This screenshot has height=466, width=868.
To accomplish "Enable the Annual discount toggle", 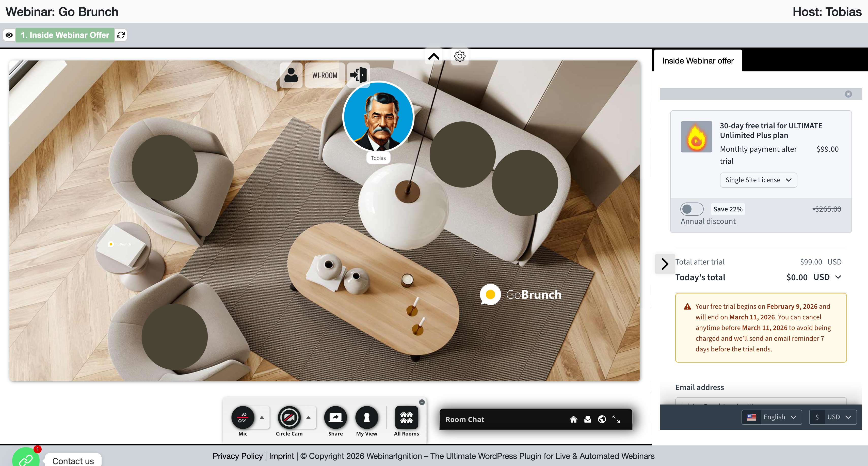I will (692, 209).
